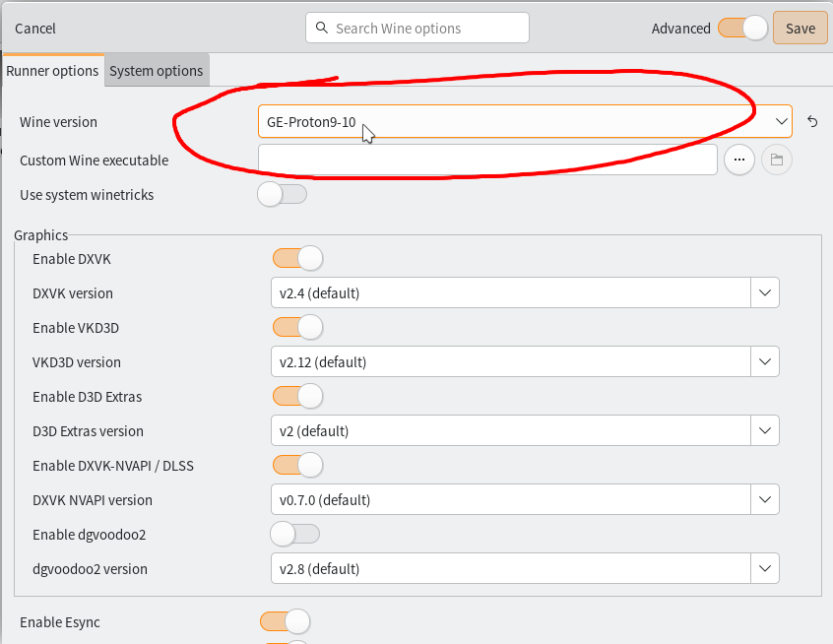The width and height of the screenshot is (833, 644).
Task: Switch off Enable DXVK-NVAPI / DLSS
Action: [297, 466]
